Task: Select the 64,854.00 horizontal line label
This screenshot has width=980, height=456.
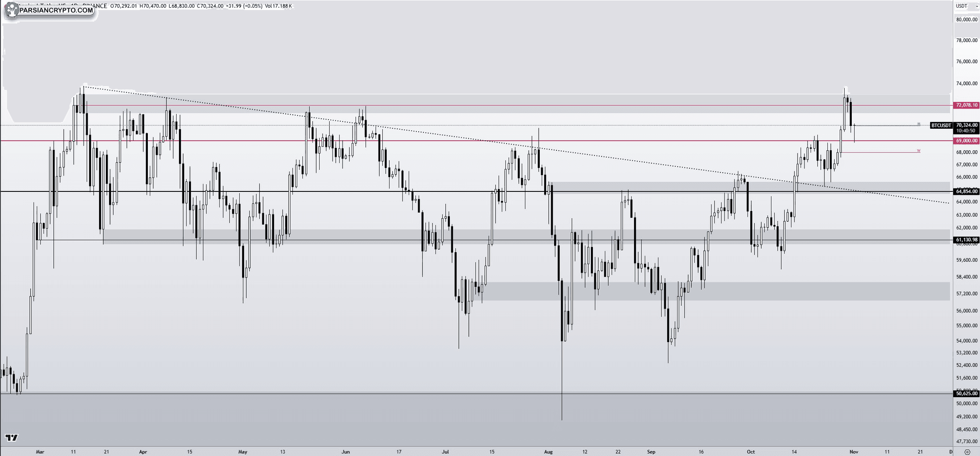Action: pos(966,191)
